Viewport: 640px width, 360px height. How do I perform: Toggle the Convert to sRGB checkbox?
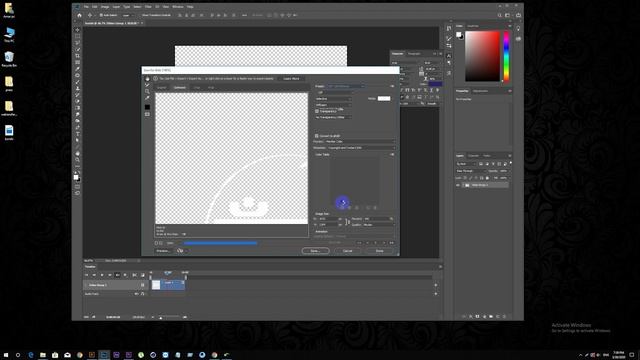(x=317, y=136)
